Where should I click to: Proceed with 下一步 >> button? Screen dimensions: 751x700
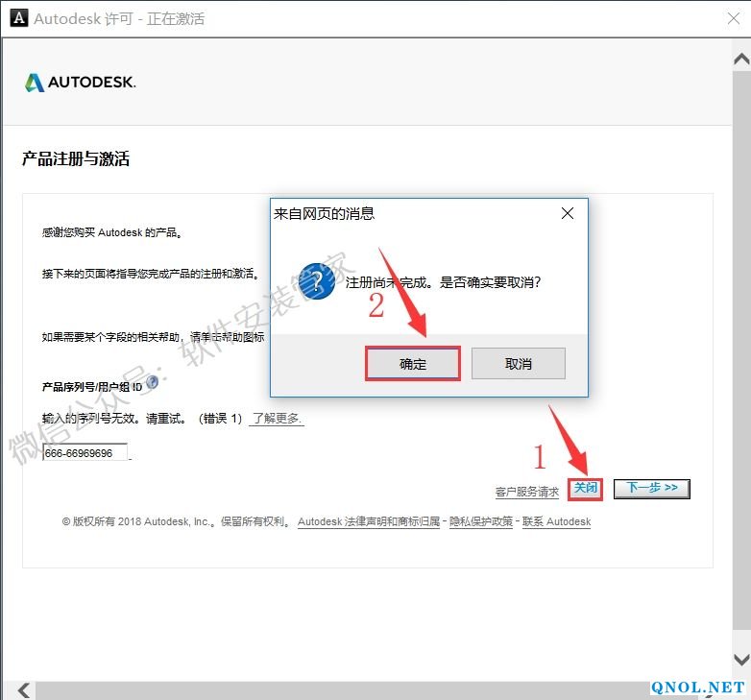[x=652, y=488]
